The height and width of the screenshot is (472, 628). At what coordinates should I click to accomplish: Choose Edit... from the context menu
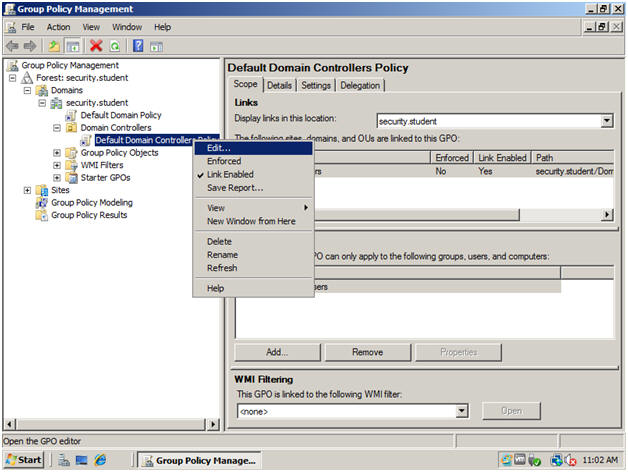point(253,148)
